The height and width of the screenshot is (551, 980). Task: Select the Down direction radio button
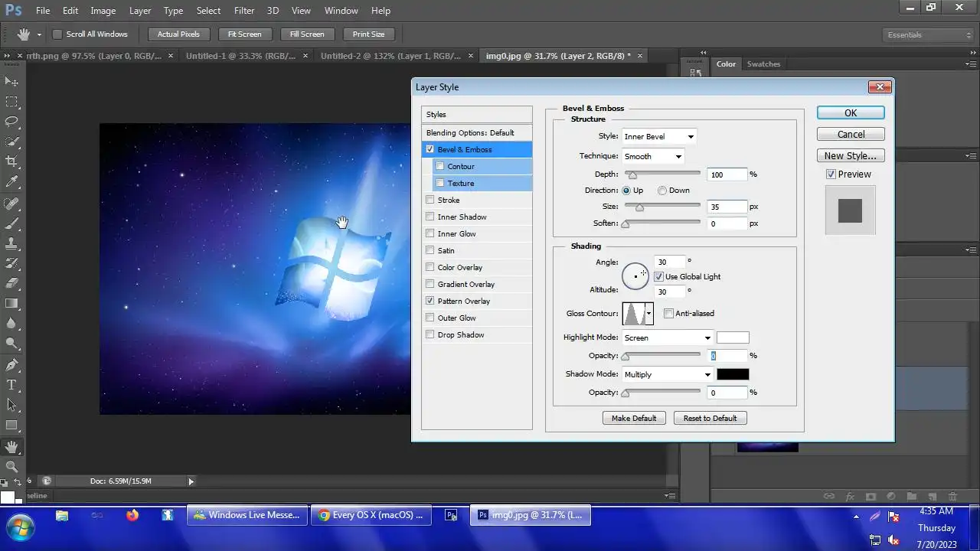pos(661,191)
